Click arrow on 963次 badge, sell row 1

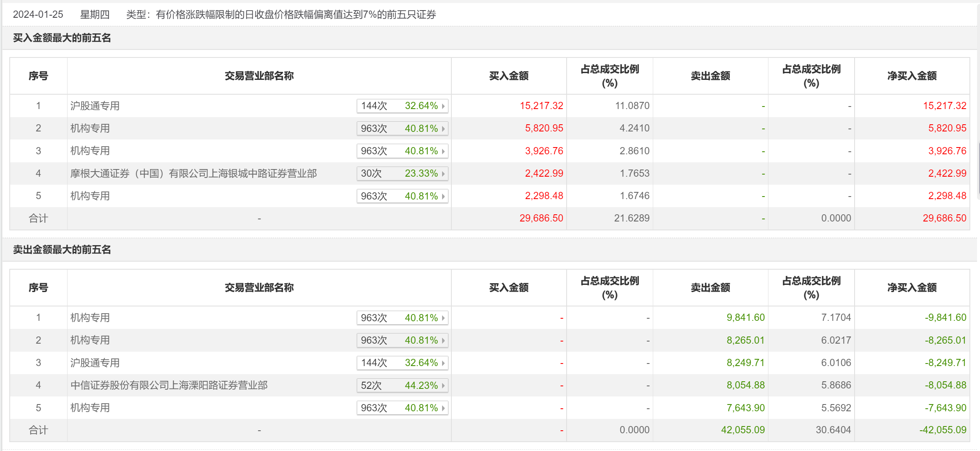tap(443, 318)
